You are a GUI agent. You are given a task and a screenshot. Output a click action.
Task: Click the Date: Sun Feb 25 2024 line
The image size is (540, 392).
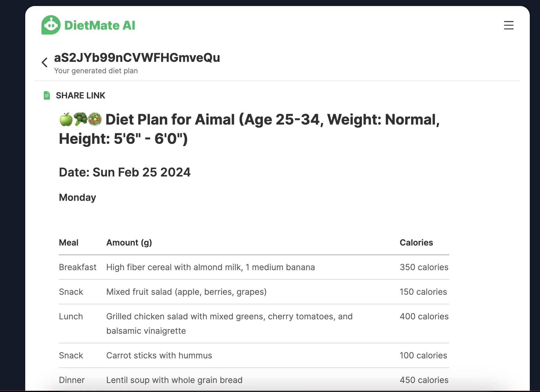click(x=125, y=172)
